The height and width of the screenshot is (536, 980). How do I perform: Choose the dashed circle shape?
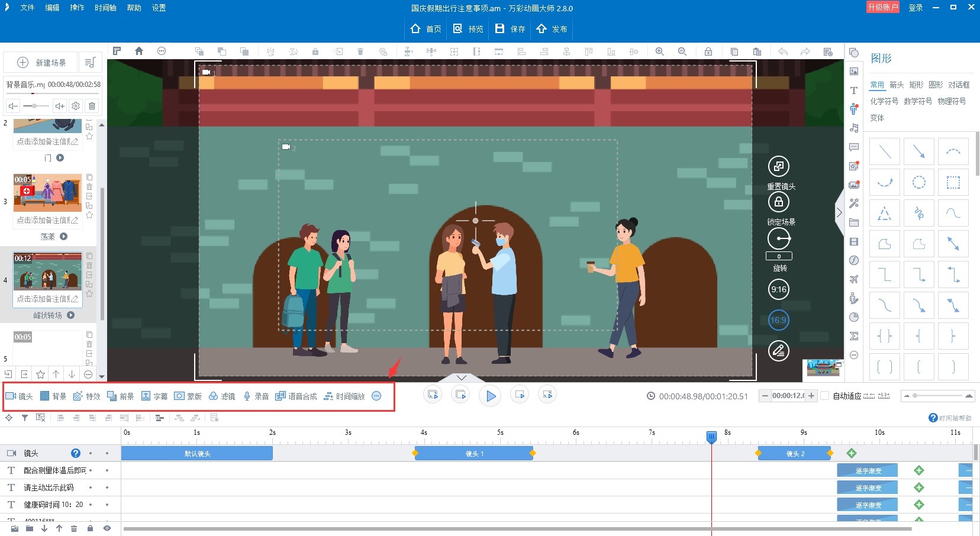[x=919, y=182]
